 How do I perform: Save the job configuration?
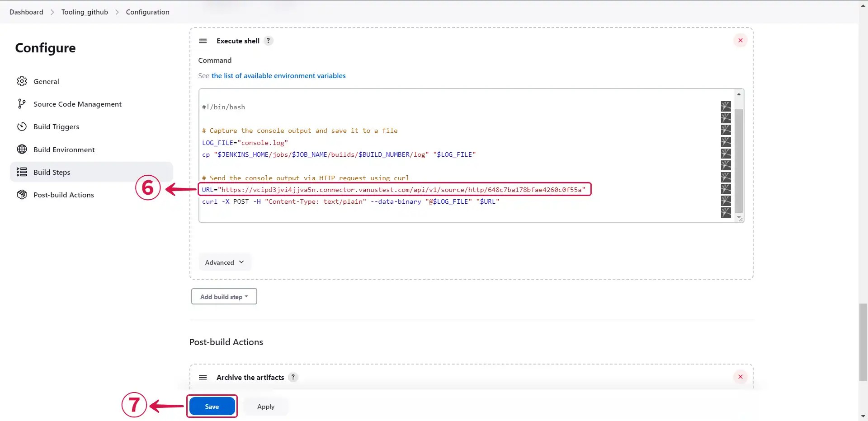(212, 406)
